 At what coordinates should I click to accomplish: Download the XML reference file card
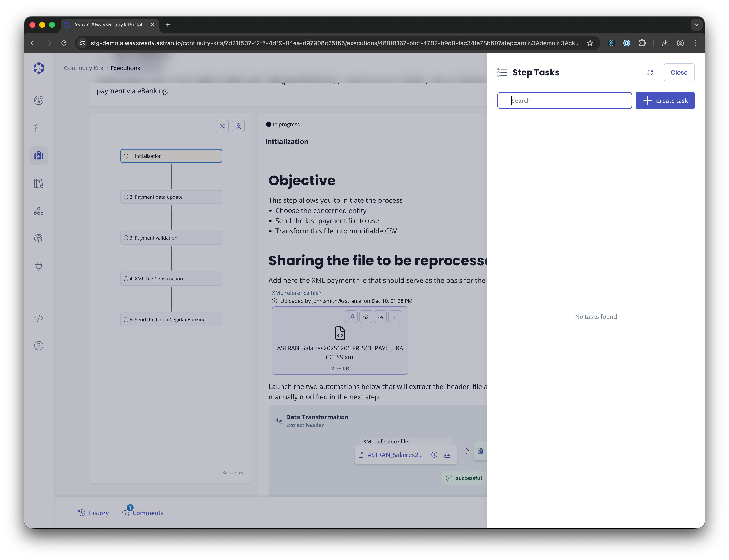tap(380, 317)
